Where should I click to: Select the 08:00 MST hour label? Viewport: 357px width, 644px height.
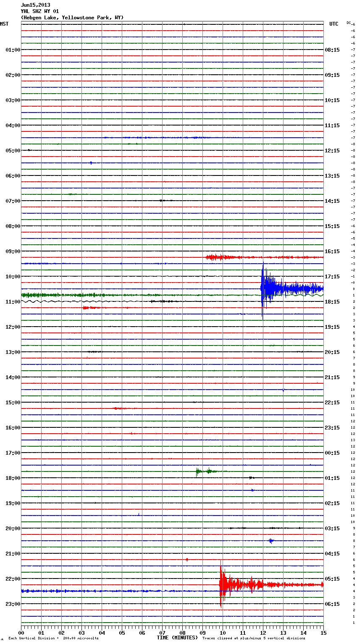pos(13,226)
